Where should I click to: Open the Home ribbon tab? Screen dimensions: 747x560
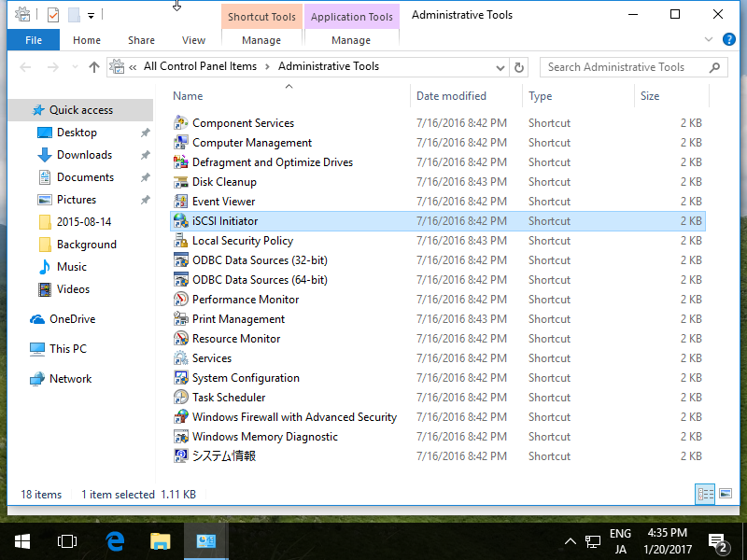87,40
